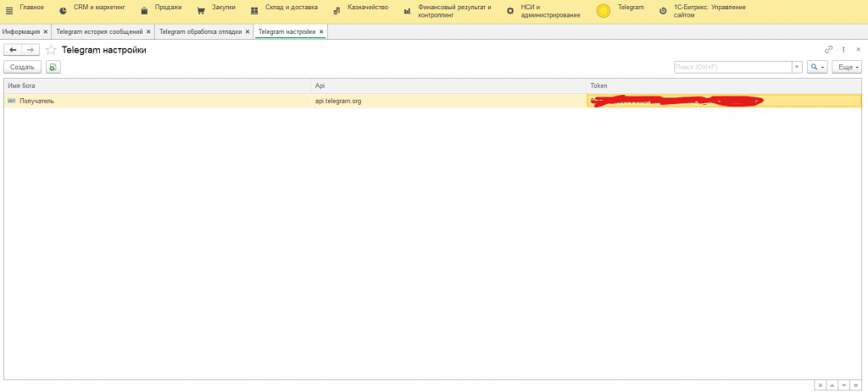
Task: Switch to Telegram обработка отладки tab
Action: [x=200, y=31]
